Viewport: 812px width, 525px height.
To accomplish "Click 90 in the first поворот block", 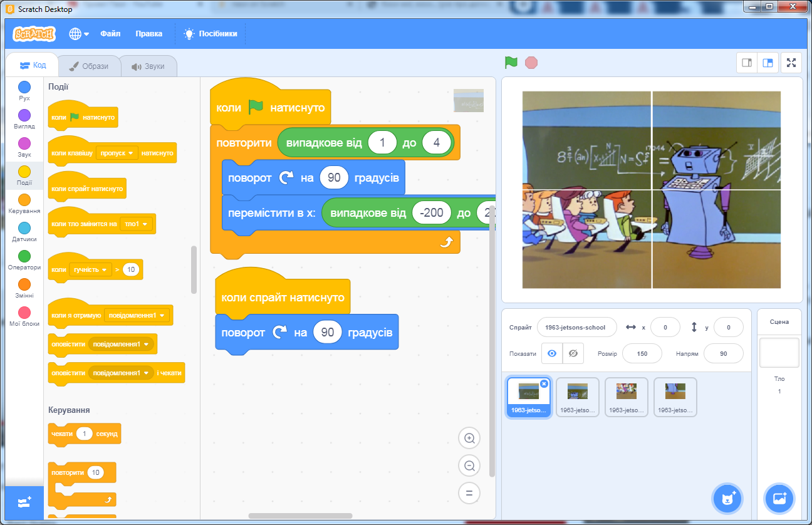I will (x=334, y=178).
